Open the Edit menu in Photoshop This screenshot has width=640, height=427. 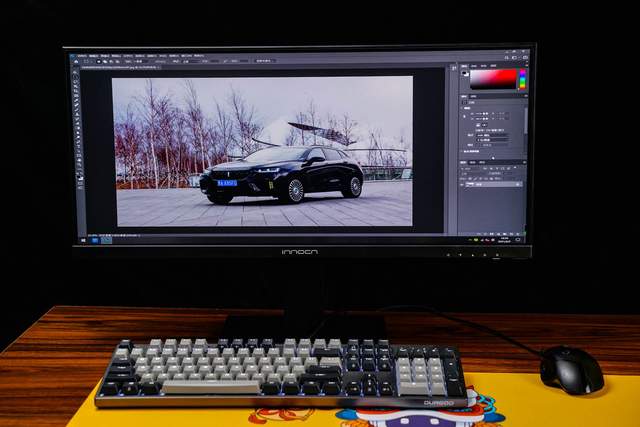(93, 56)
